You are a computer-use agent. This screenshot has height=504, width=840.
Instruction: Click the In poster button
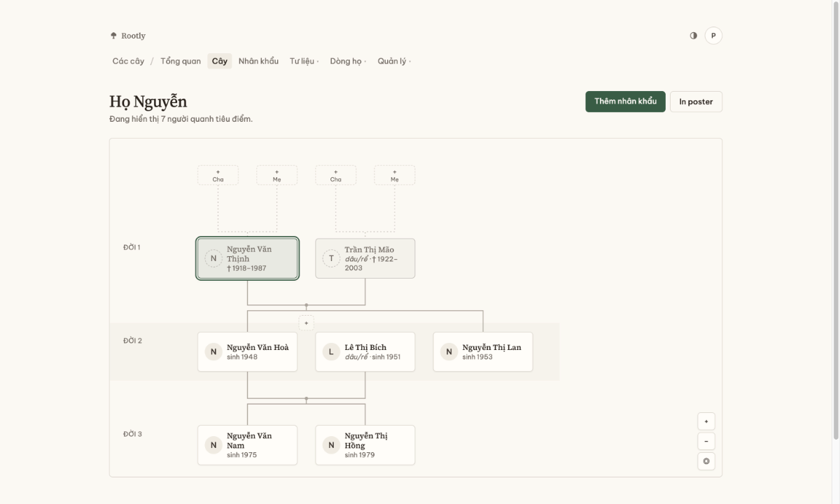click(696, 101)
